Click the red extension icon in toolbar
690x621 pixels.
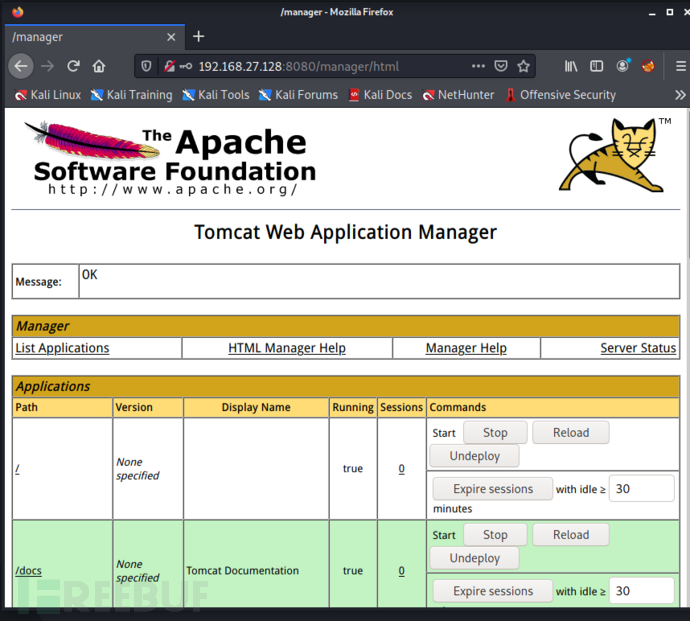[x=648, y=66]
